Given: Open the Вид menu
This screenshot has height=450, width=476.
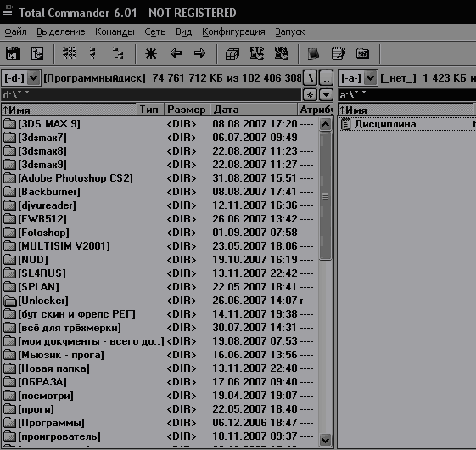Looking at the screenshot, I should point(183,31).
